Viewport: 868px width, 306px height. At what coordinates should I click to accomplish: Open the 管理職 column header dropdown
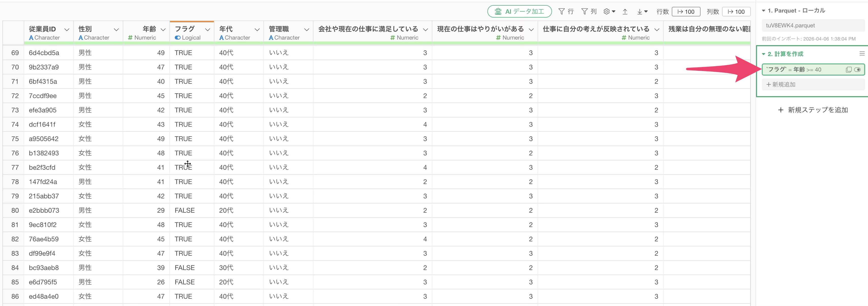coord(306,30)
